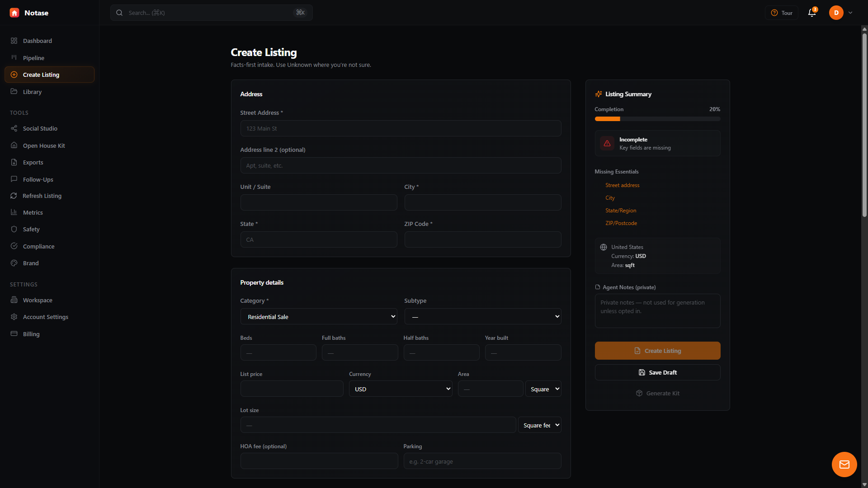The image size is (868, 488).
Task: Open the Compliance section
Action: point(38,246)
